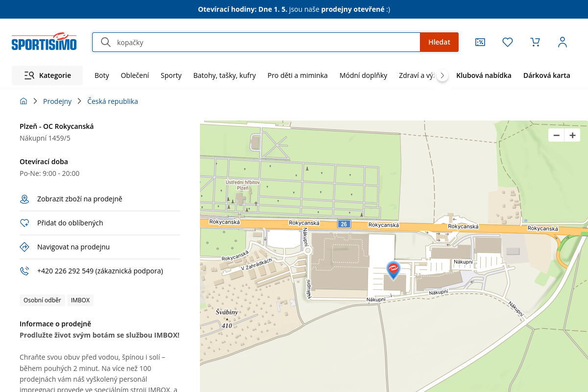Image resolution: width=588 pixels, height=392 pixels.
Task: Open the wishlist heart icon in header
Action: coord(508,42)
